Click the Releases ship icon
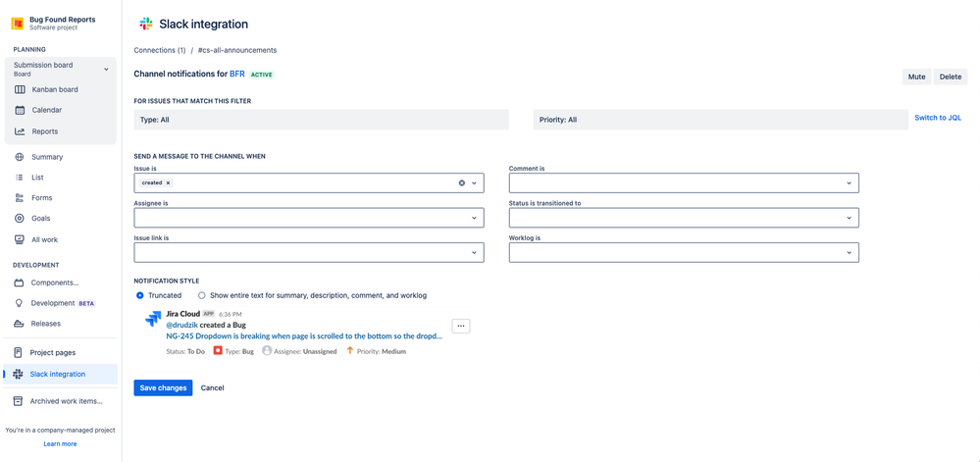Viewport: 980px width, 462px height. [20, 324]
